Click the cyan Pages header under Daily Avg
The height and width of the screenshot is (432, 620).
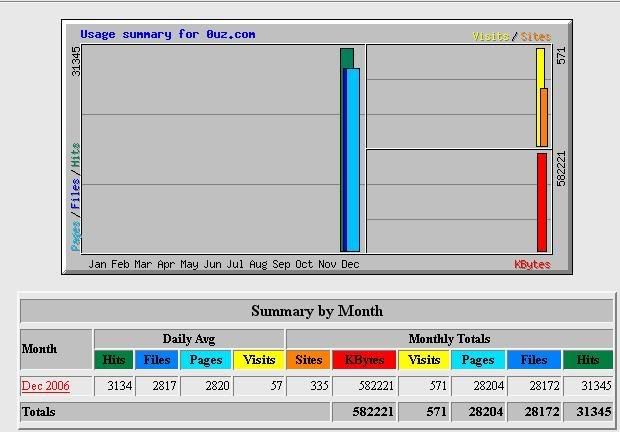(207, 359)
